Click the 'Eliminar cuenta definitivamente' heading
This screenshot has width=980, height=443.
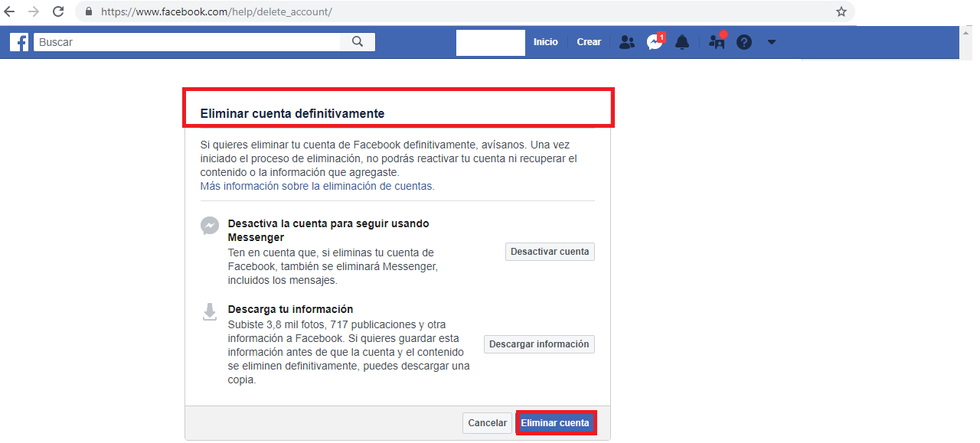pos(292,113)
